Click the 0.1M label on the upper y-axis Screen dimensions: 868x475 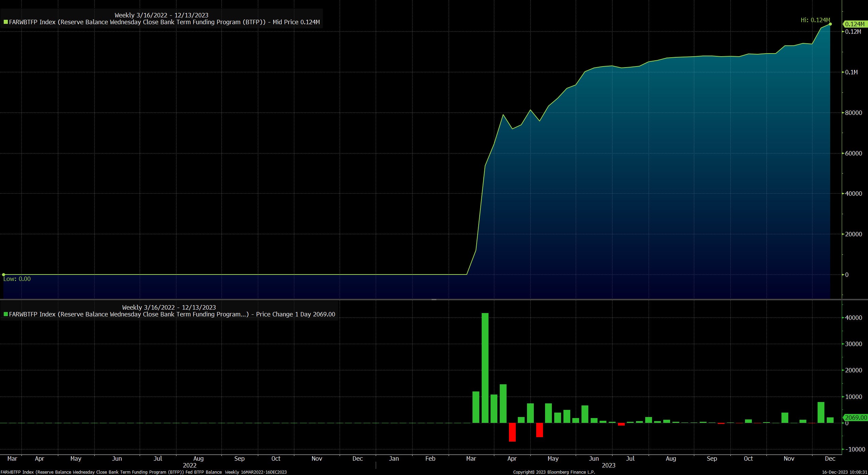point(851,72)
